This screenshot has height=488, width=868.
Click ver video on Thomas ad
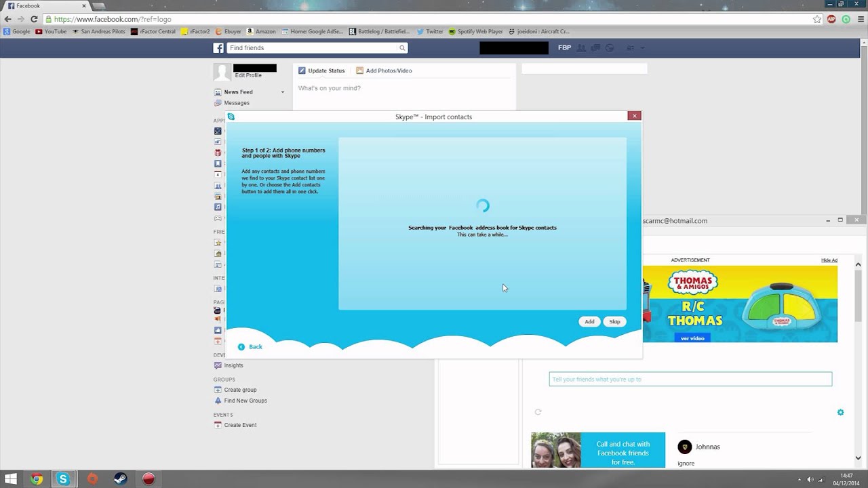(x=692, y=338)
